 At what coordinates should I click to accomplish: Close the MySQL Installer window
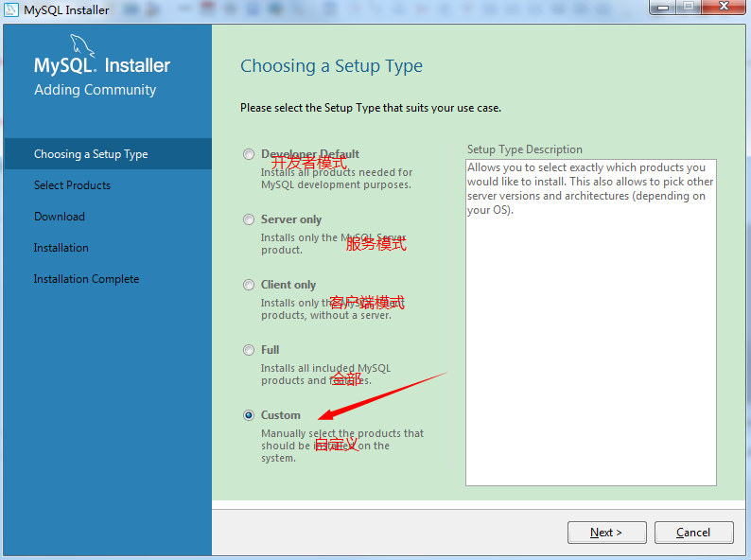724,7
